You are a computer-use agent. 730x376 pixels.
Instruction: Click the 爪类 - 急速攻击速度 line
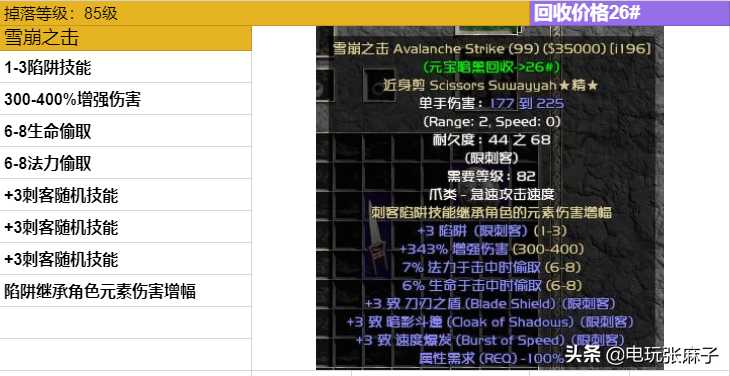click(492, 195)
